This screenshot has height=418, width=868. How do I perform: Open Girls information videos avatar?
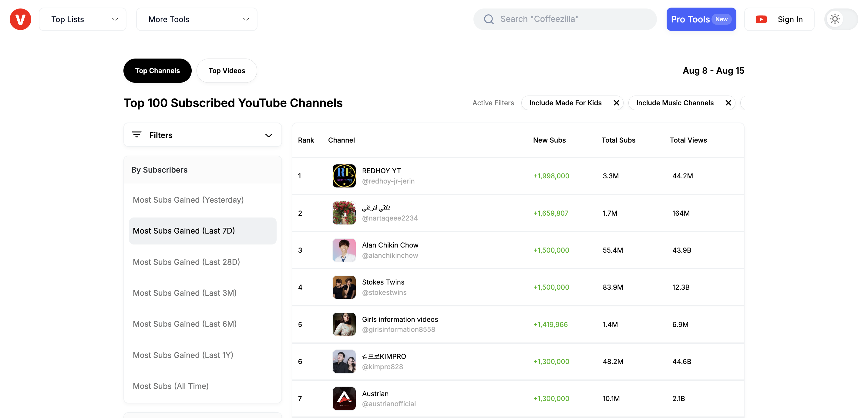(x=344, y=324)
